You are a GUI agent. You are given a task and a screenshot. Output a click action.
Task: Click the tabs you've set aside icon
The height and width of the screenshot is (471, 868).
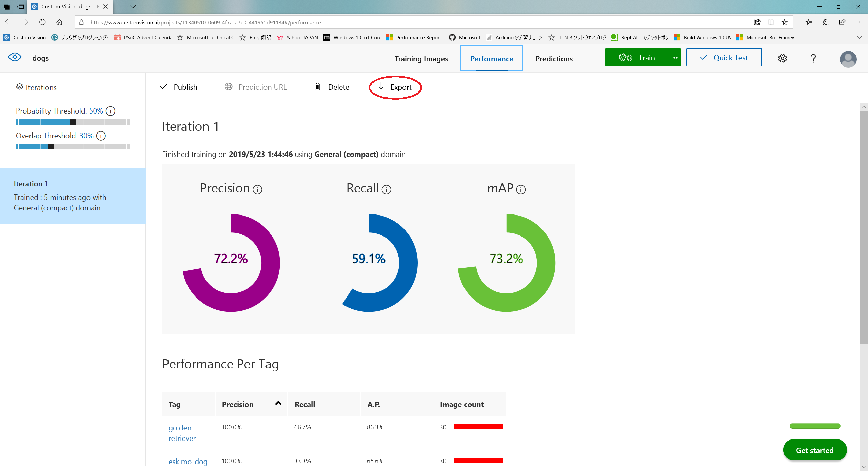tap(7, 7)
